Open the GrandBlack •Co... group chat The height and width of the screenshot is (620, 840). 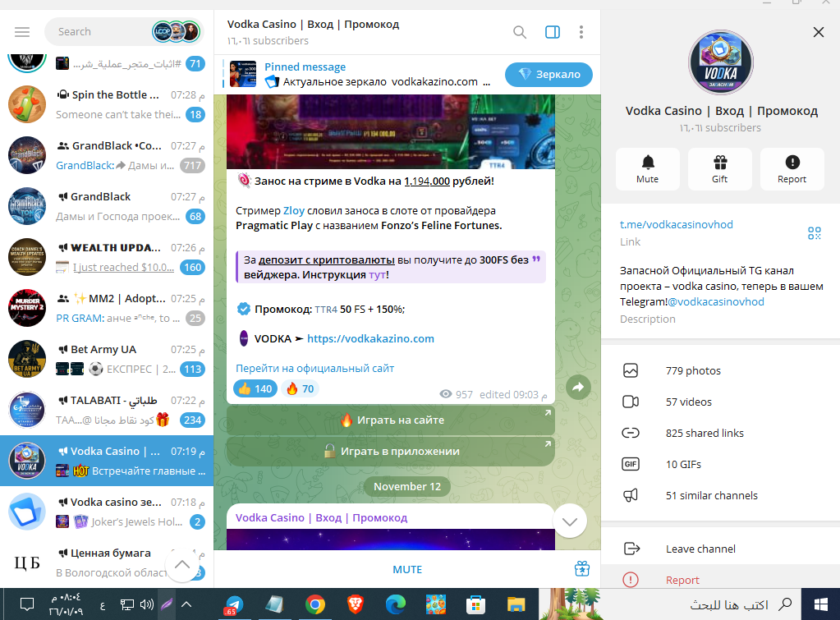pyautogui.click(x=107, y=155)
